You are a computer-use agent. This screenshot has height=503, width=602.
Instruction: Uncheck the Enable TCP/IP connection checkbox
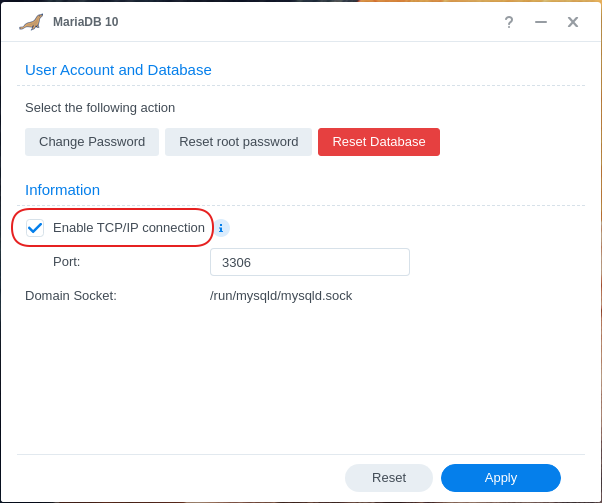(x=35, y=228)
